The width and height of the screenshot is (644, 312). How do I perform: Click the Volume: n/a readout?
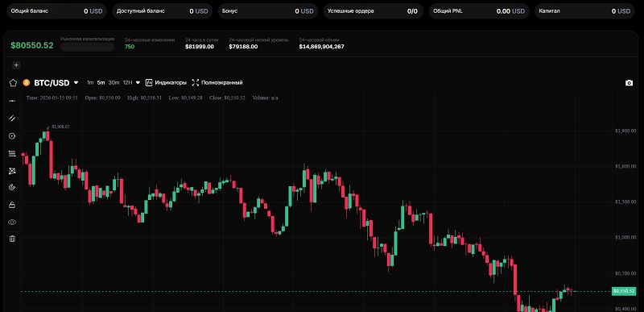coord(266,98)
